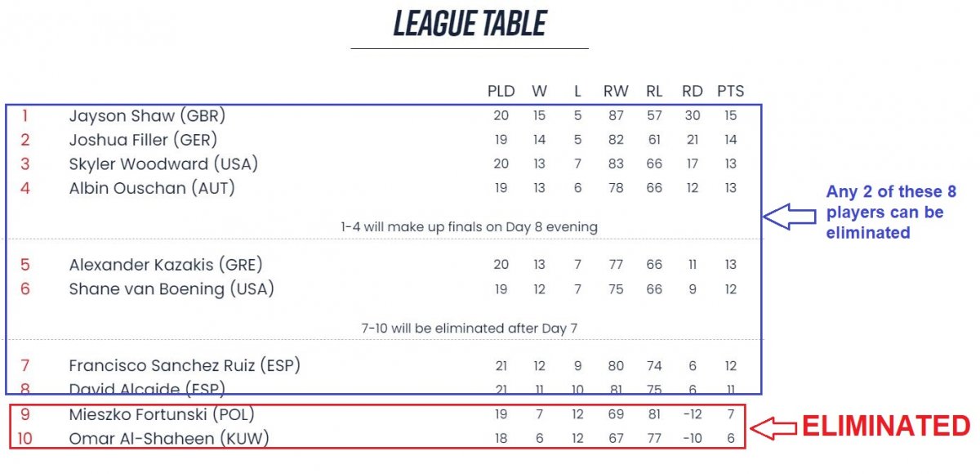Open Joshua Filler (GER) player entry
The width and height of the screenshot is (980, 474).
(x=143, y=140)
